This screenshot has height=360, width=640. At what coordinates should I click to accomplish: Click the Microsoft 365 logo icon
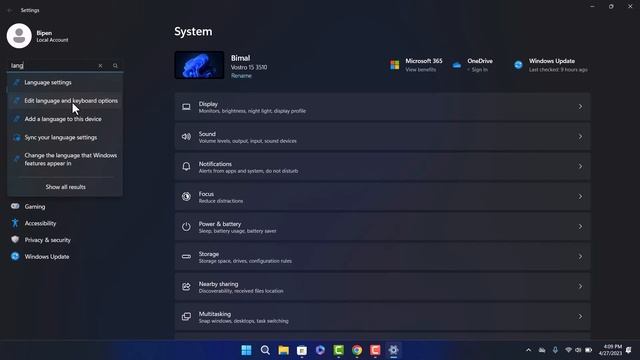pyautogui.click(x=395, y=65)
